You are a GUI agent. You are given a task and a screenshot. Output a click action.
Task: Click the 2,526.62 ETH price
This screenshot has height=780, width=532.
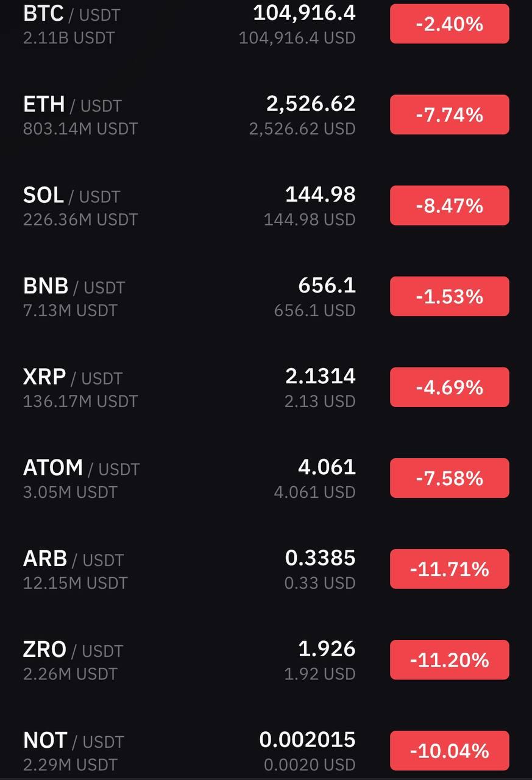click(x=311, y=104)
